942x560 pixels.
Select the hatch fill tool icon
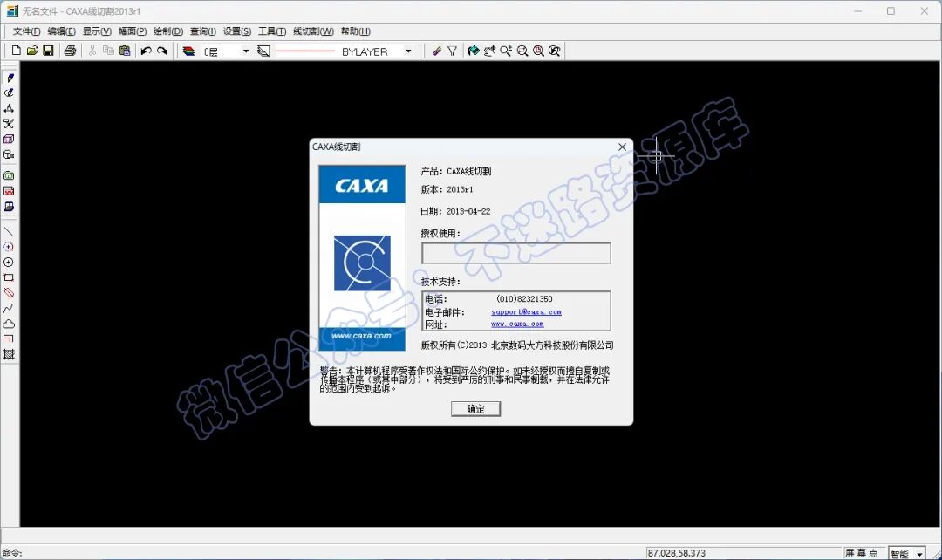pyautogui.click(x=9, y=355)
